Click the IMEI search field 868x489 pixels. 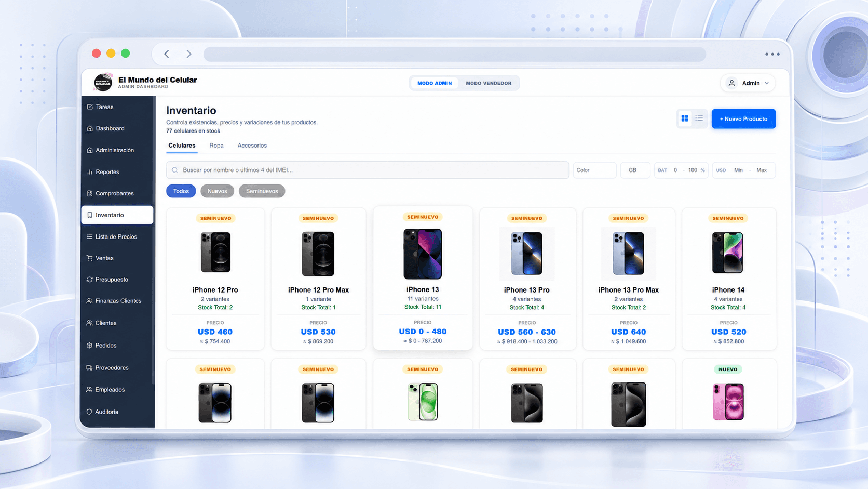[x=368, y=170]
